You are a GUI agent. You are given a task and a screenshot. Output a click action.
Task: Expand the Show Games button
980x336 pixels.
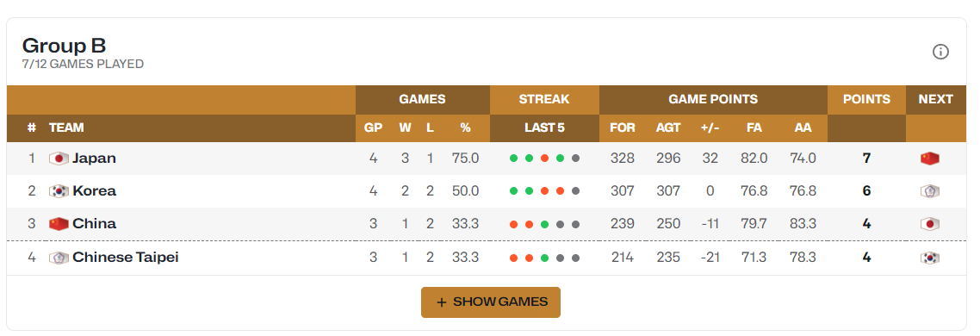pos(491,302)
